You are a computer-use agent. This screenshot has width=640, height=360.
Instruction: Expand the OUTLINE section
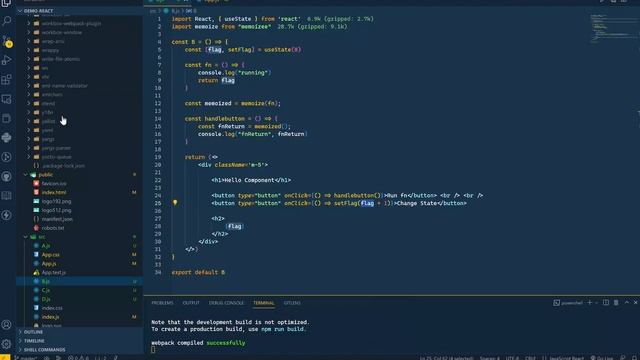click(80, 332)
